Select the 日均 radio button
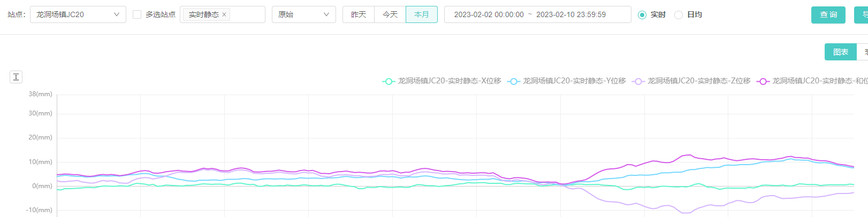Viewport: 868px width, 217px height. pyautogui.click(x=679, y=15)
